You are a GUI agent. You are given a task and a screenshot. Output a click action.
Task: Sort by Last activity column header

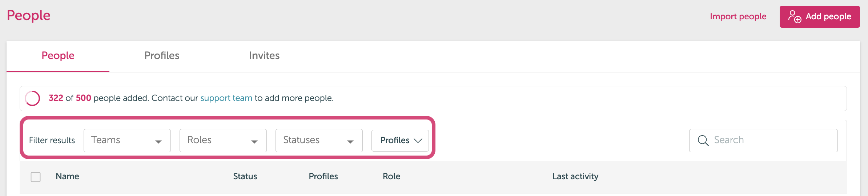pos(575,177)
